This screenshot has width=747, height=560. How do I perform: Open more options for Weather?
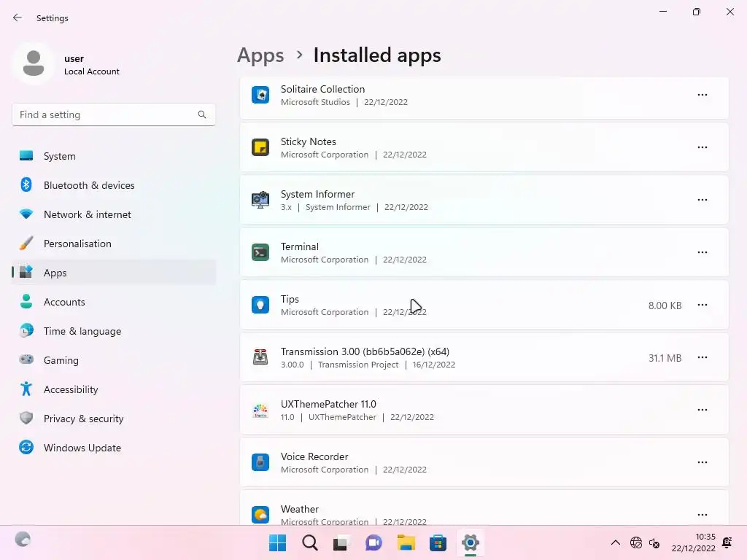(703, 515)
